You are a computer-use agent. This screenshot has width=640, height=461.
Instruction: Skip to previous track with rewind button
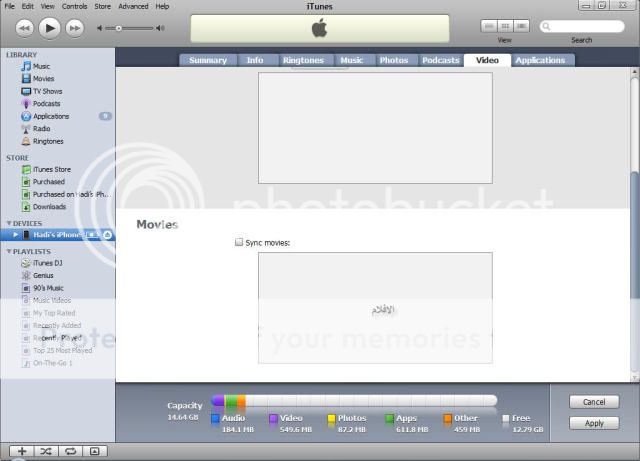click(24, 28)
